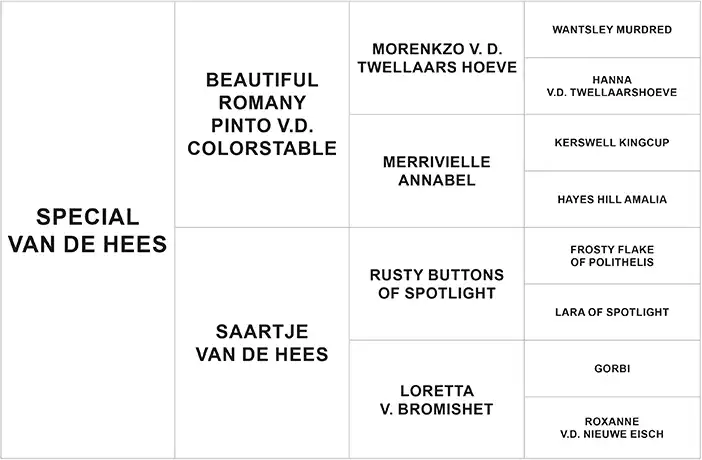Select the sire of Saartje van de Hees
Image resolution: width=702 pixels, height=460 pixels.
coord(436,284)
